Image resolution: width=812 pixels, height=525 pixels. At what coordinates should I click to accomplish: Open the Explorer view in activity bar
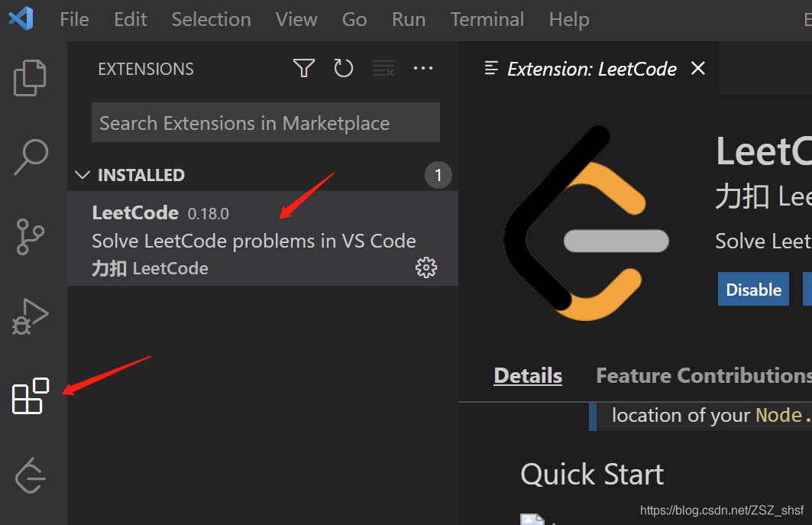[30, 78]
